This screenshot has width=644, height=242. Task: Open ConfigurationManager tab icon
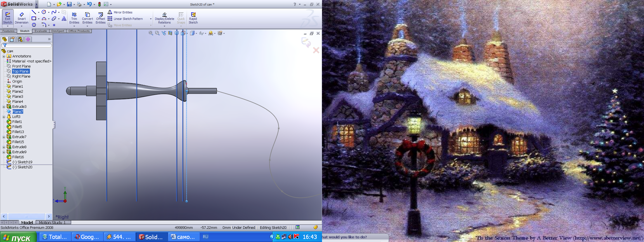coord(20,39)
